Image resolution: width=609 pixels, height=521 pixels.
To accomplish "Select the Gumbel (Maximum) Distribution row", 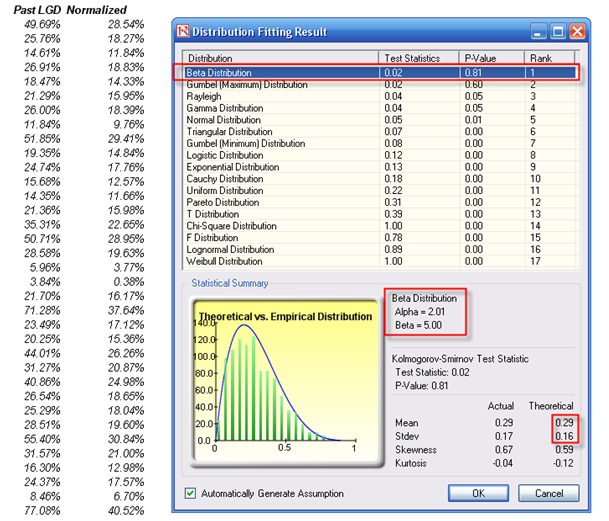I will pyautogui.click(x=381, y=85).
